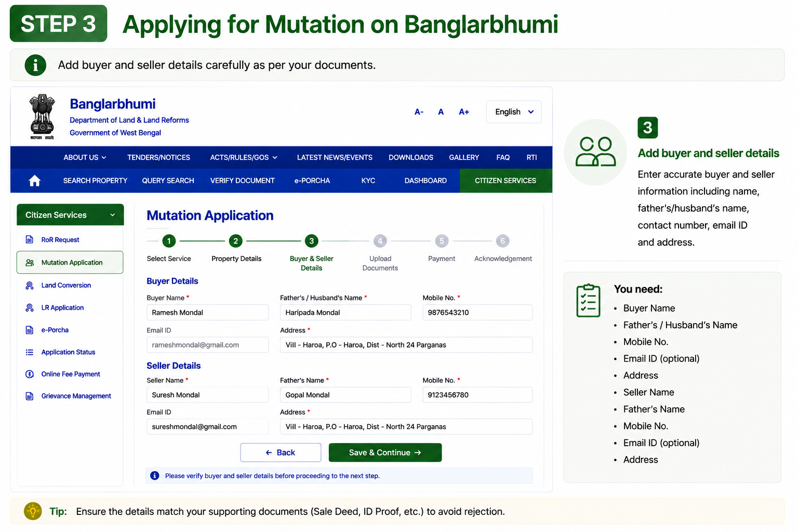Screen dimensions: 798x532
Task: Click the info icon beside verify notice
Action: [155, 475]
